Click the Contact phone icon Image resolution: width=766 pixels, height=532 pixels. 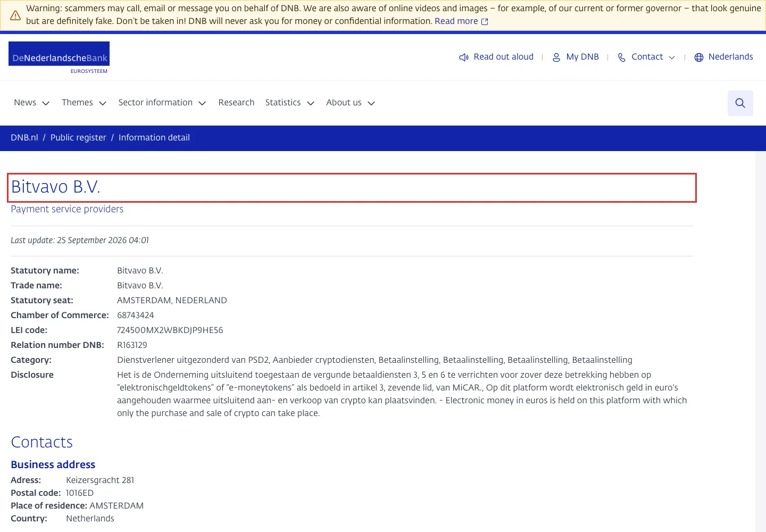click(x=622, y=57)
